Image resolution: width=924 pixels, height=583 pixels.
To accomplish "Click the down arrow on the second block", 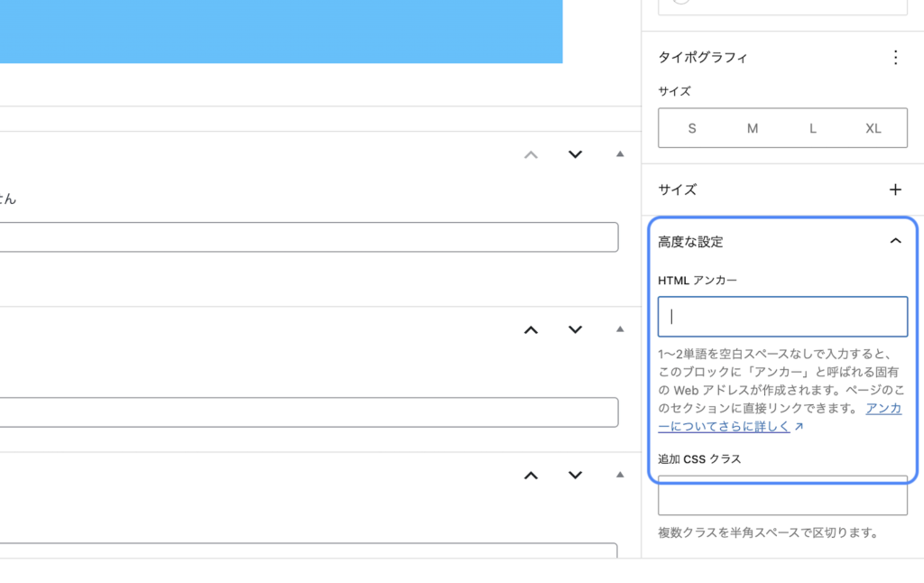I will tap(575, 330).
